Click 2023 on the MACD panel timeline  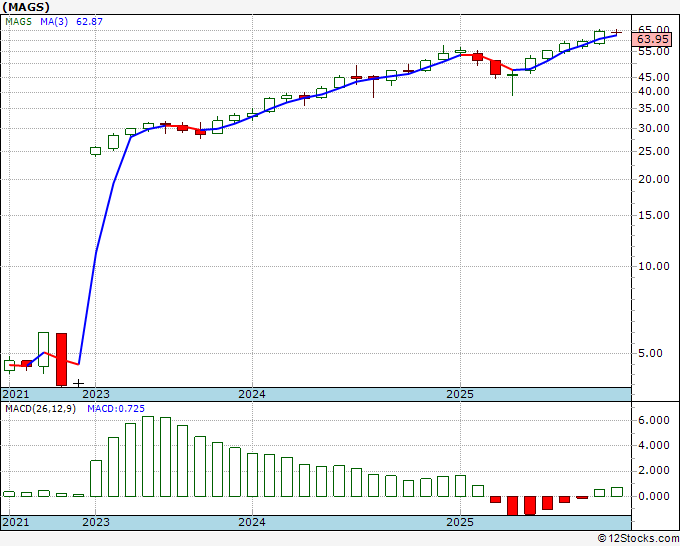[96, 522]
